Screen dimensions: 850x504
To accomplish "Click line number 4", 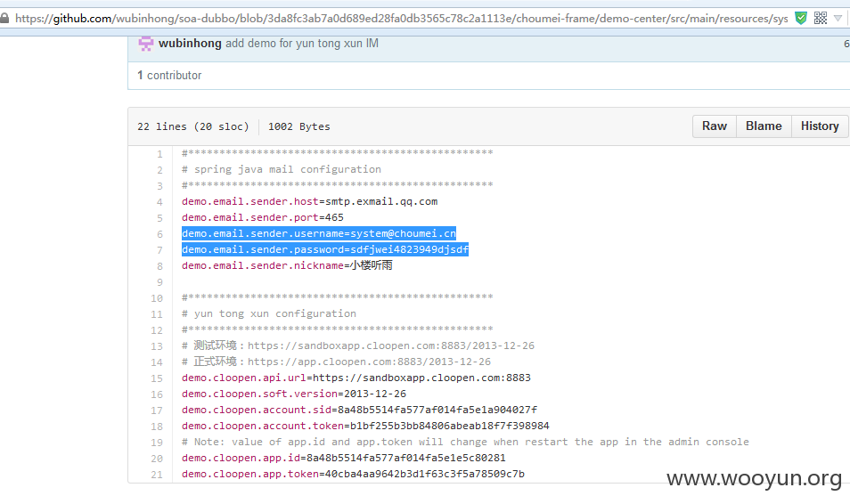I will 159,202.
